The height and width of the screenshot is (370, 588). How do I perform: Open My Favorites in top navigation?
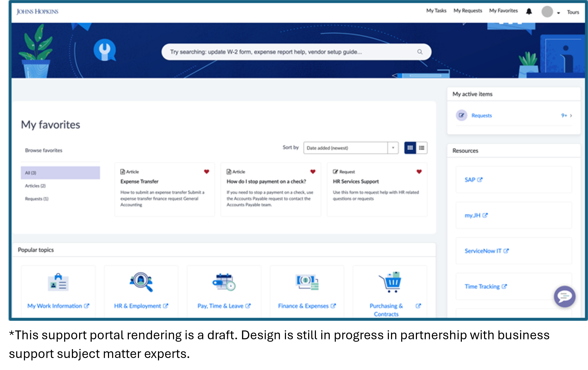pyautogui.click(x=503, y=11)
